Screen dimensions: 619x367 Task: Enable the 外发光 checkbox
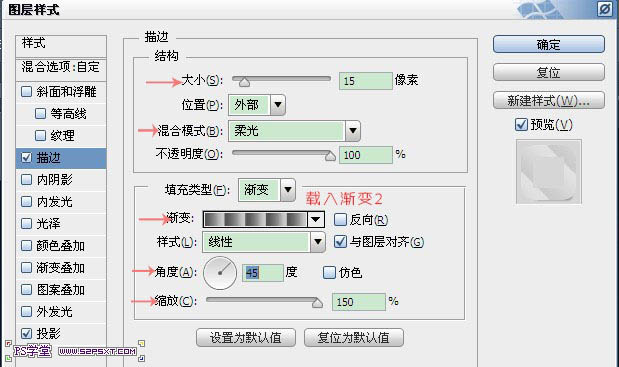tap(26, 312)
